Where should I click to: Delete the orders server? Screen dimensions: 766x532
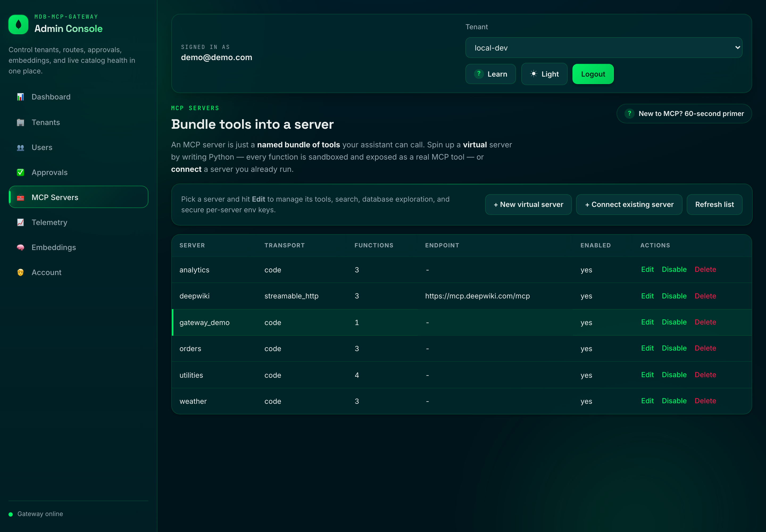[705, 348]
